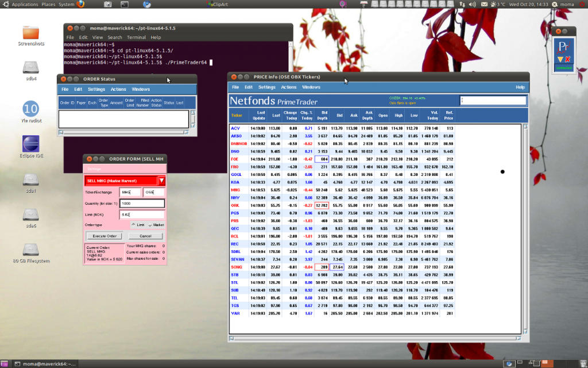Launch terminal from the top panel icon

(125, 5)
